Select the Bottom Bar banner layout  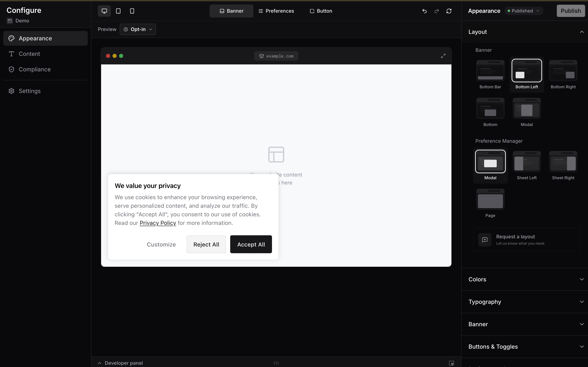tap(490, 71)
